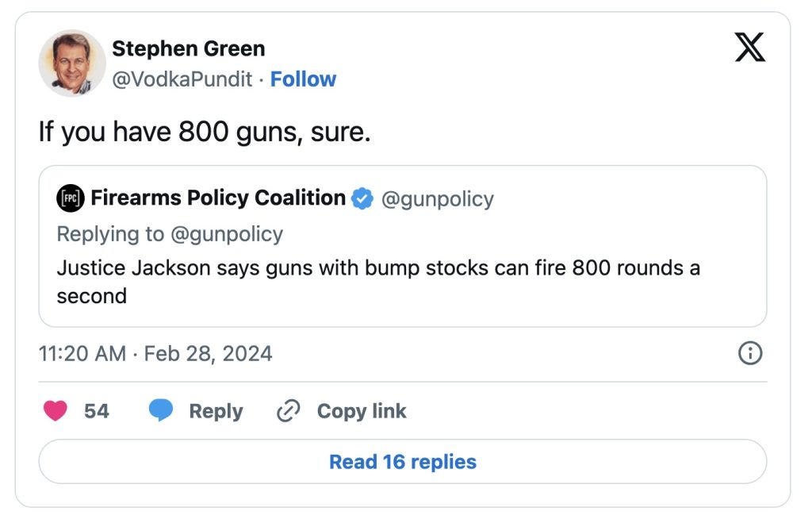Click the @VodkaPundit handle
812x519 pixels.
182,79
